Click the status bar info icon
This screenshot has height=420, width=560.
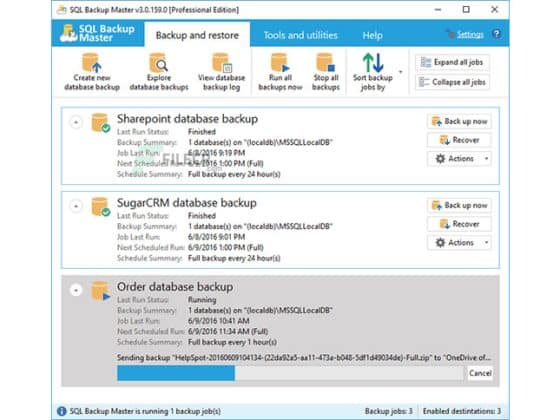click(x=62, y=411)
